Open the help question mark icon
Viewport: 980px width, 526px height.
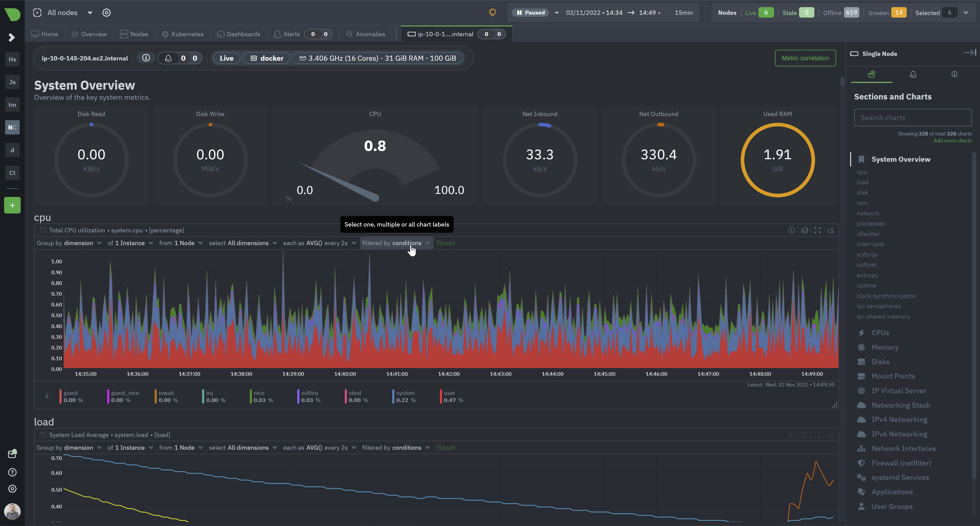pos(12,472)
